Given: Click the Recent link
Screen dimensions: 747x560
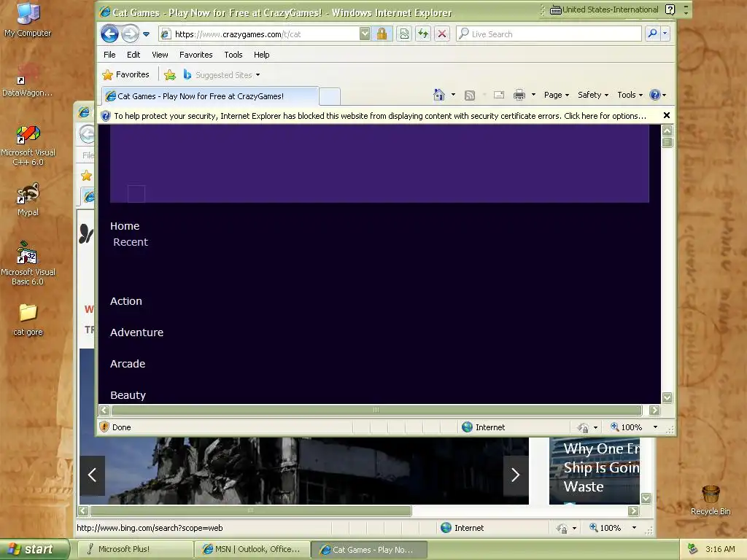Looking at the screenshot, I should point(131,242).
